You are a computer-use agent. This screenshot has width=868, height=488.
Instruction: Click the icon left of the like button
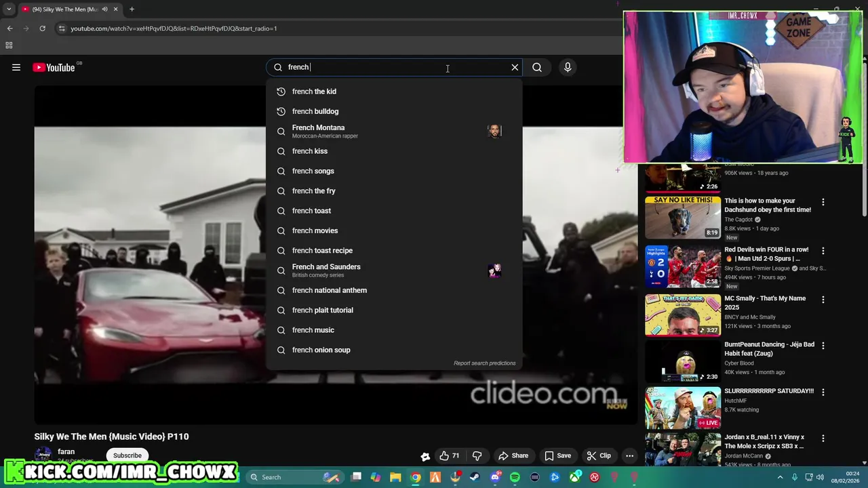pyautogui.click(x=425, y=456)
